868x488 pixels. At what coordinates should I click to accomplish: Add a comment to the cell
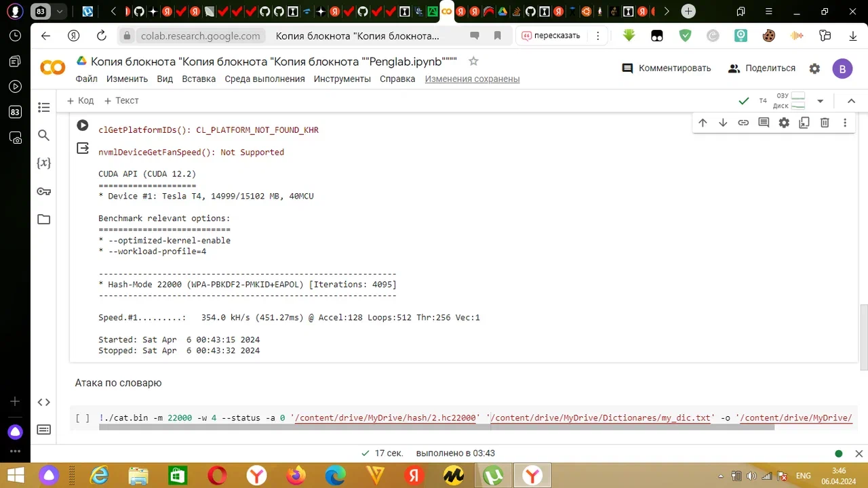(764, 123)
